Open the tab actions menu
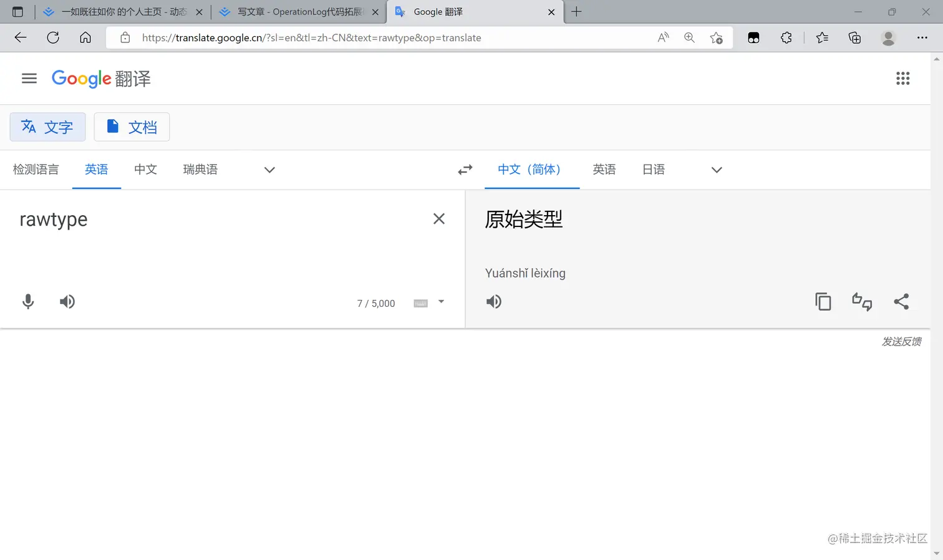Image resolution: width=943 pixels, height=560 pixels. tap(17, 12)
